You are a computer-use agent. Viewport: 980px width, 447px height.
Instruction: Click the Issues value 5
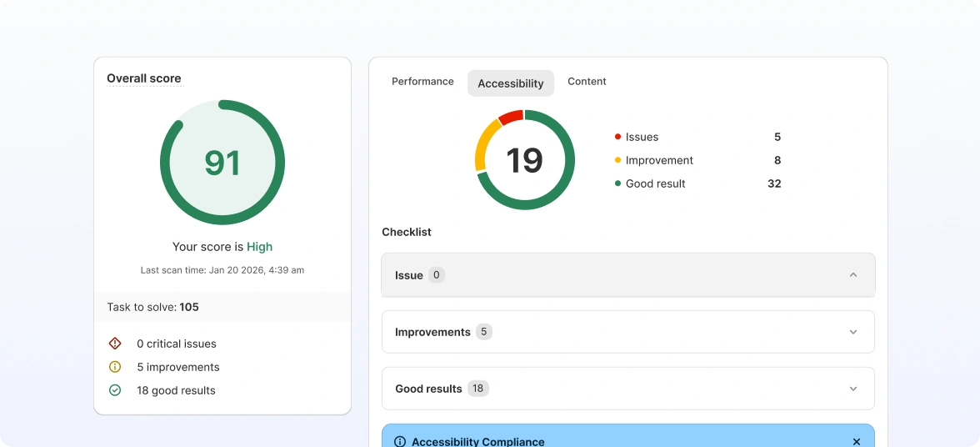pyautogui.click(x=777, y=137)
